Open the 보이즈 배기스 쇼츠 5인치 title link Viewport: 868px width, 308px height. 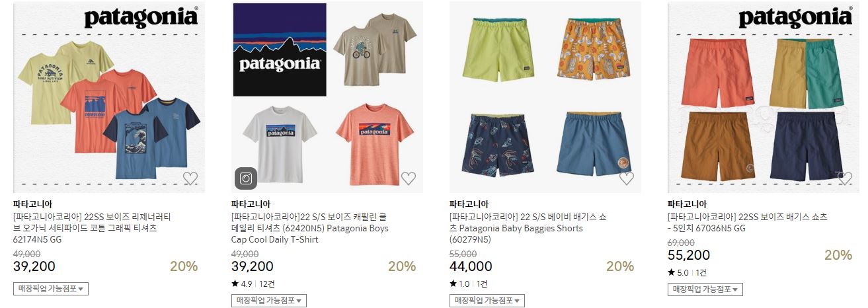(x=748, y=222)
